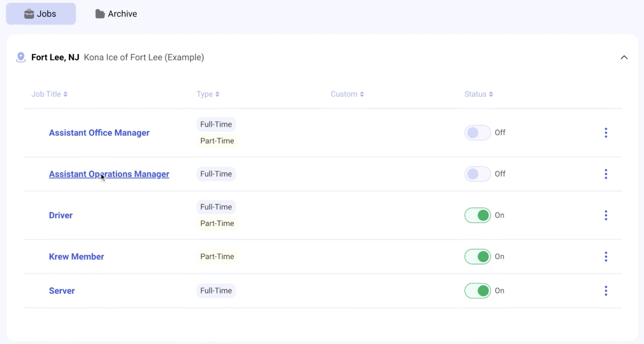Open the kebab menu for Assistant Office Manager
The height and width of the screenshot is (344, 644).
(x=606, y=132)
